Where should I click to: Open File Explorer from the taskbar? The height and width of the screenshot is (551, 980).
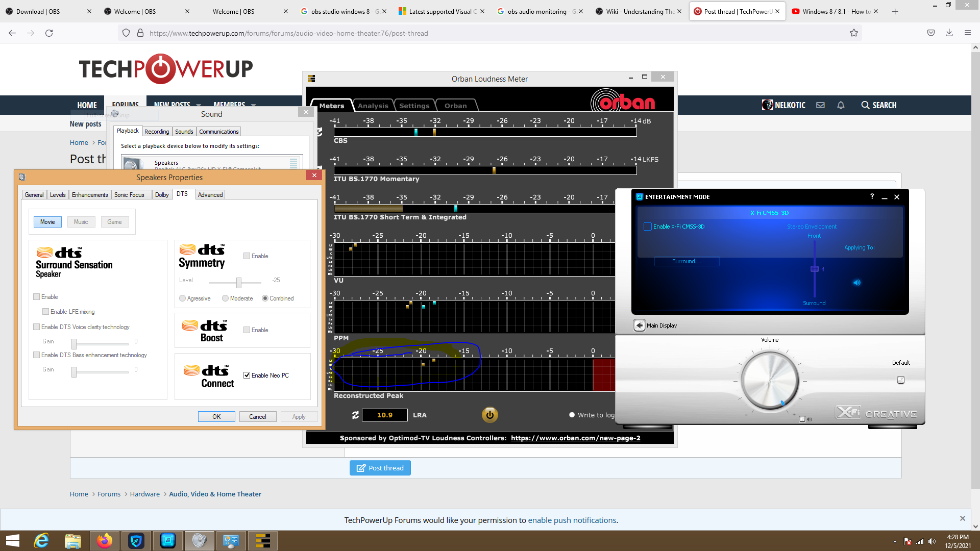click(73, 541)
